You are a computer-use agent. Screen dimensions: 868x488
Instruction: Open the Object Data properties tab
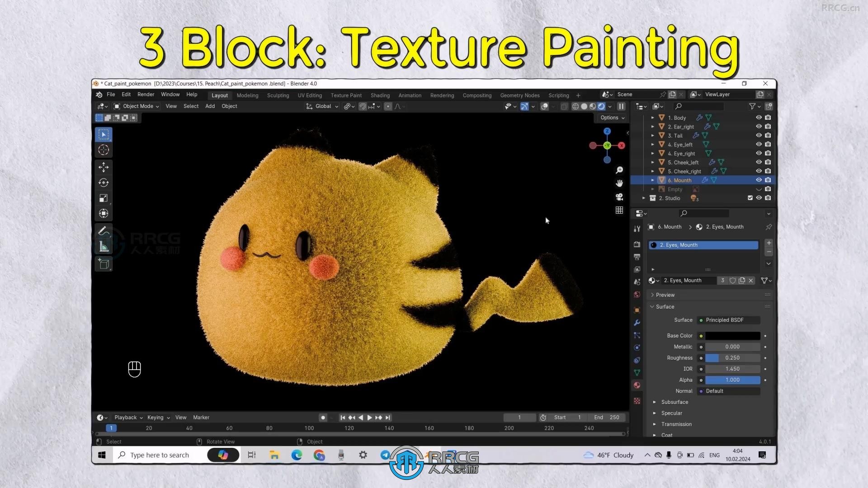637,373
